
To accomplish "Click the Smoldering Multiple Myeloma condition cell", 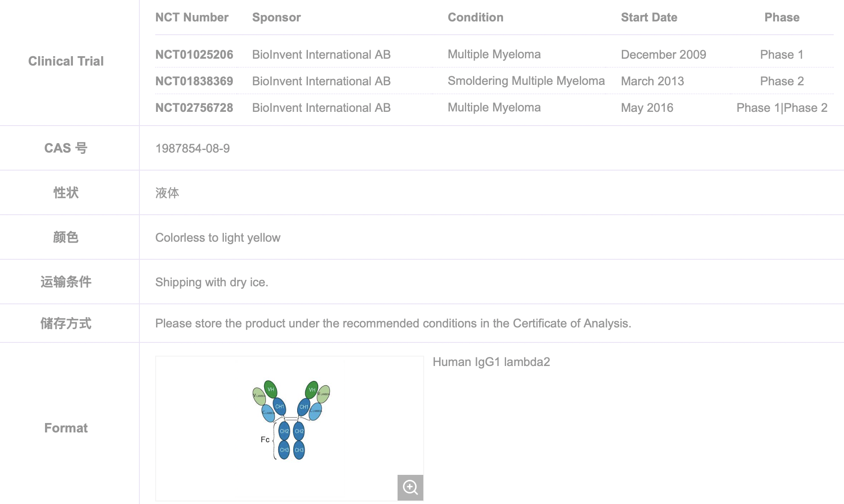I will point(527,81).
